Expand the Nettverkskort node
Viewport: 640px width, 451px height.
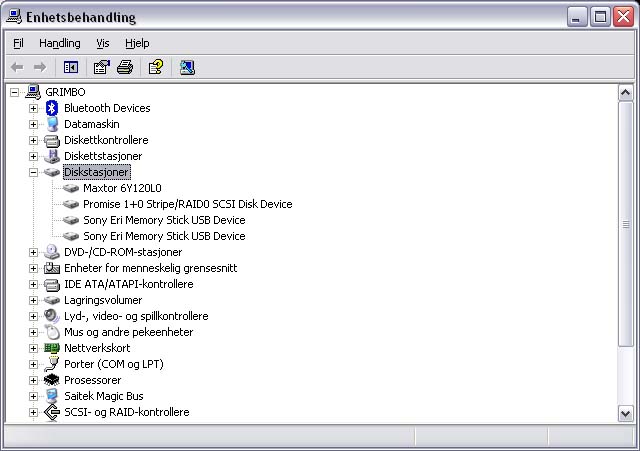click(x=33, y=348)
